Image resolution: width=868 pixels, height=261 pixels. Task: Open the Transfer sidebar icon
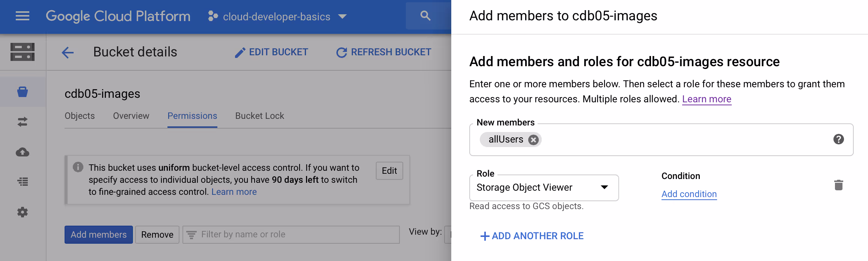click(x=23, y=122)
